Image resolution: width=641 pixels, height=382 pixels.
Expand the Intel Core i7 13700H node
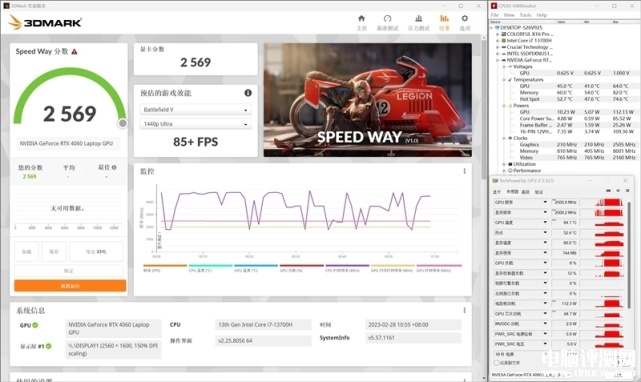(498, 40)
